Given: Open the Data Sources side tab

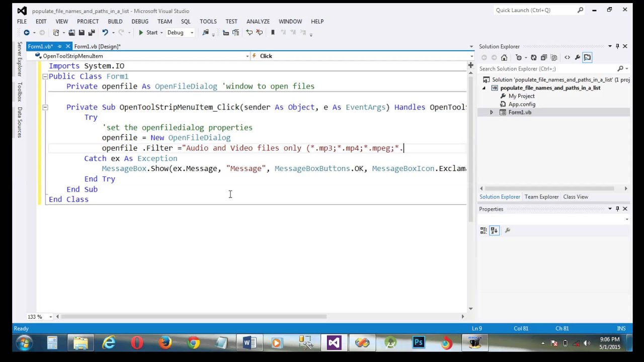Looking at the screenshot, I should (x=20, y=122).
